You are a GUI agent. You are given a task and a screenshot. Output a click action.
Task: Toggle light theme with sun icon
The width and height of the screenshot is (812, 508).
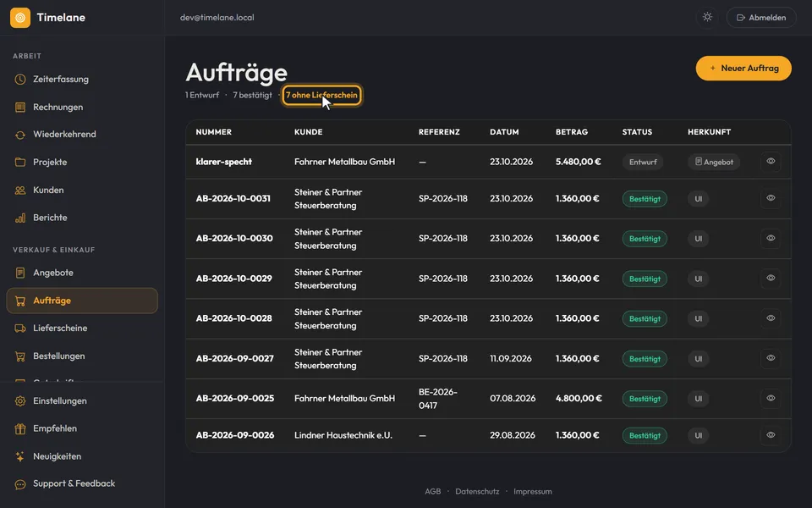(707, 17)
